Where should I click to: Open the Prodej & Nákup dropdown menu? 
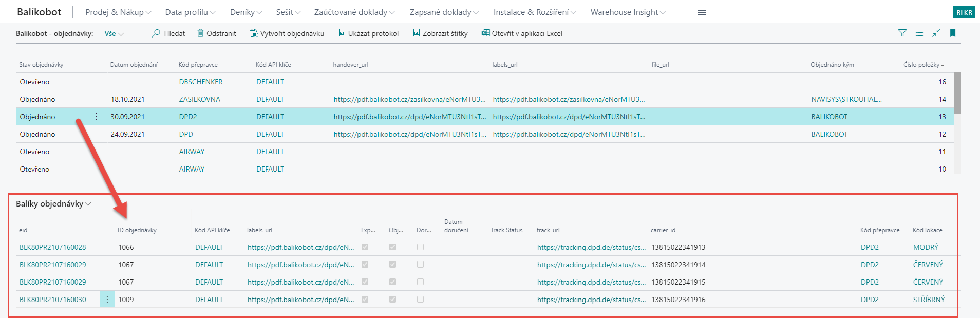pyautogui.click(x=118, y=12)
